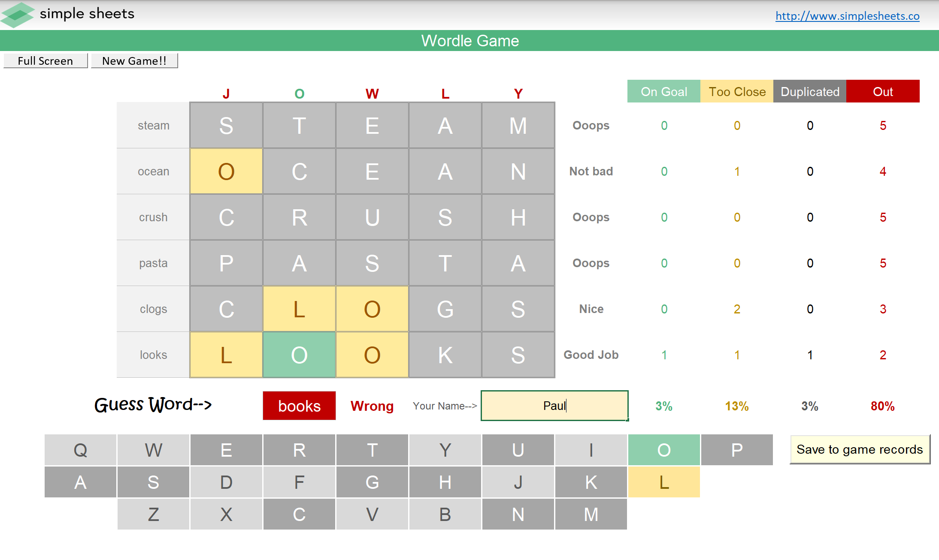Select the green O tile in looks row
Screen dimensions: 939x560
point(299,355)
